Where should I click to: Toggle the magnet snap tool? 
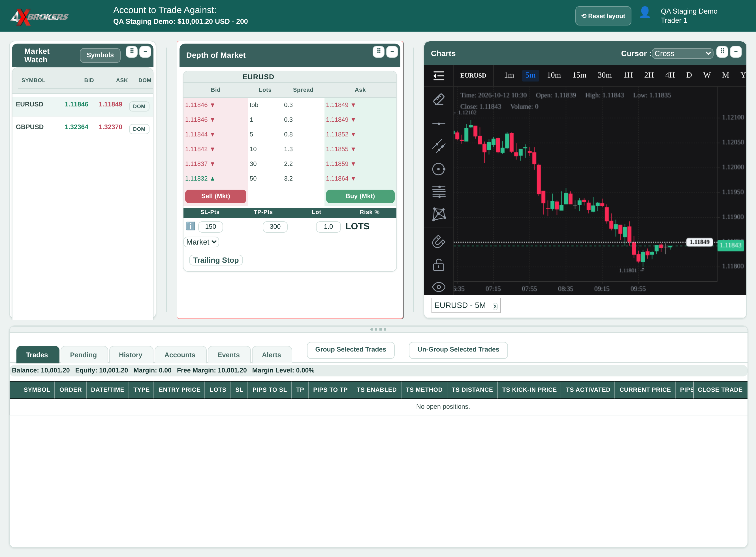[x=439, y=241]
